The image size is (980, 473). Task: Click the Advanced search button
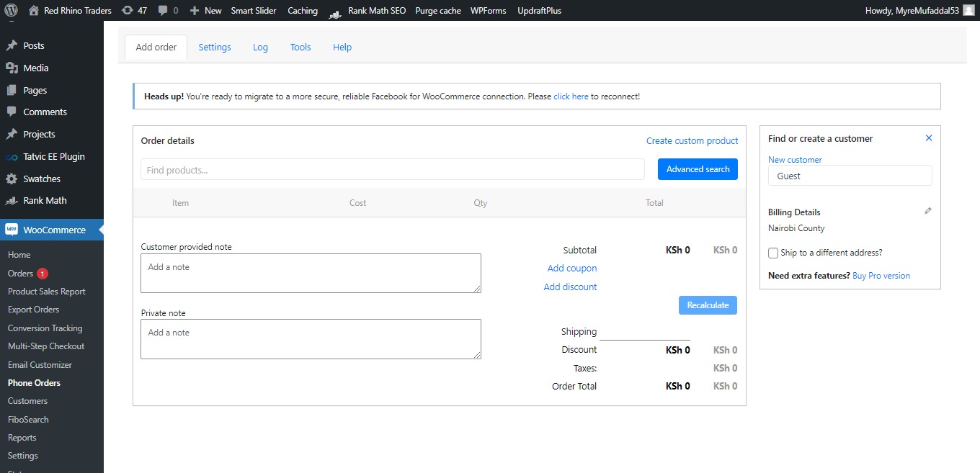pyautogui.click(x=698, y=169)
